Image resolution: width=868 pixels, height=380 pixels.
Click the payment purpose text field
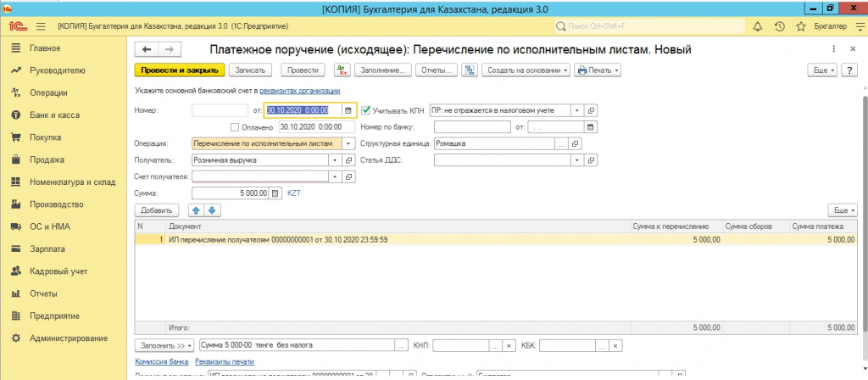297,345
